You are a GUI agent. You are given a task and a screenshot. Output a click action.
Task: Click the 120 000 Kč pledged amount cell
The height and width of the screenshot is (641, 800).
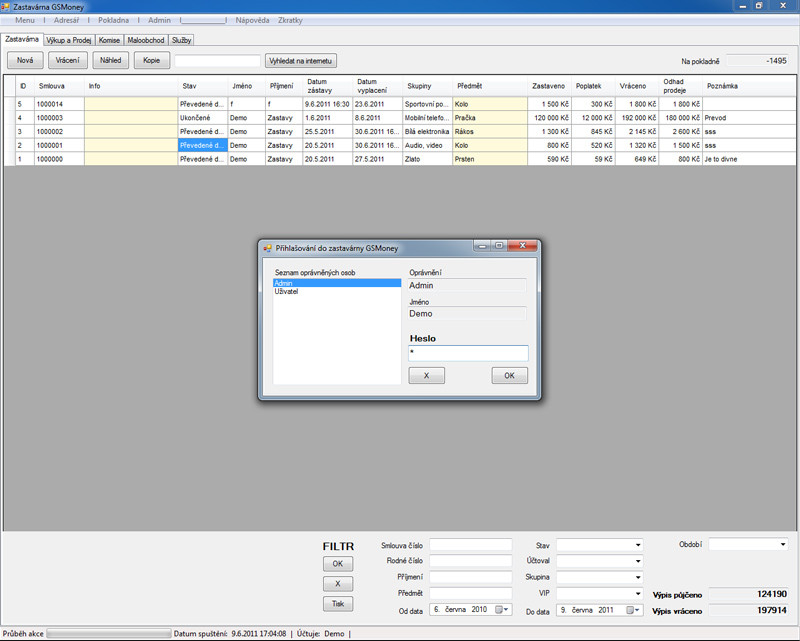click(x=549, y=118)
